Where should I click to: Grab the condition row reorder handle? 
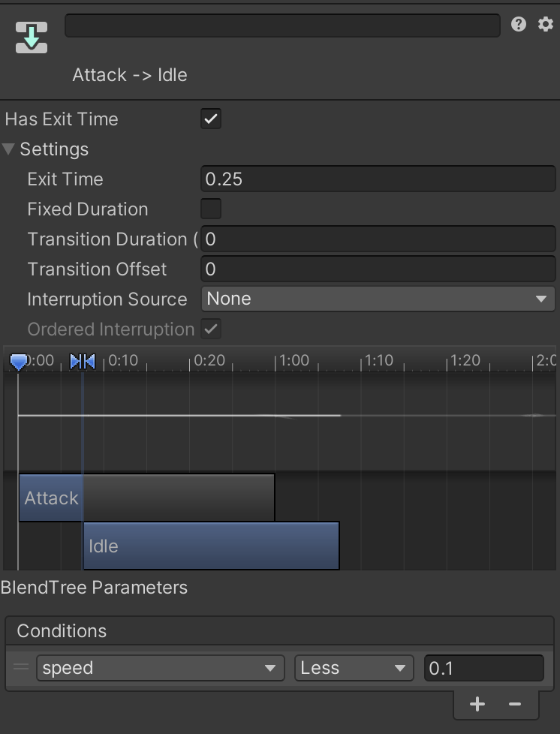click(21, 667)
